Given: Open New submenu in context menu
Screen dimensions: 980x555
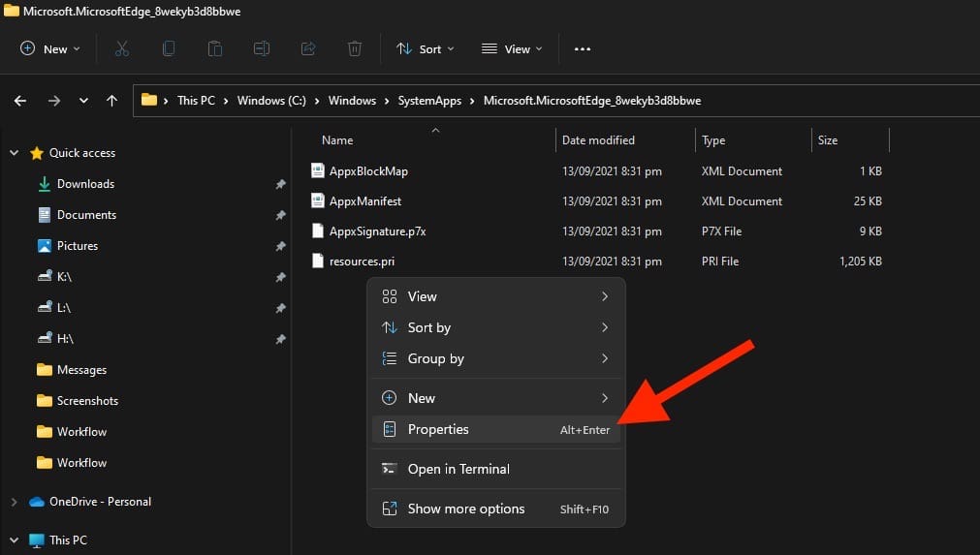Looking at the screenshot, I should click(x=495, y=398).
